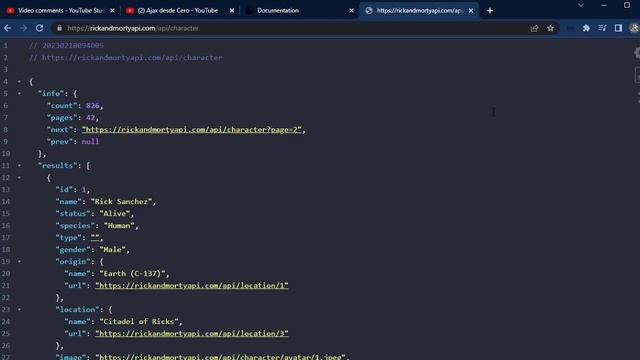Bookmark this page with the star

(x=551, y=28)
